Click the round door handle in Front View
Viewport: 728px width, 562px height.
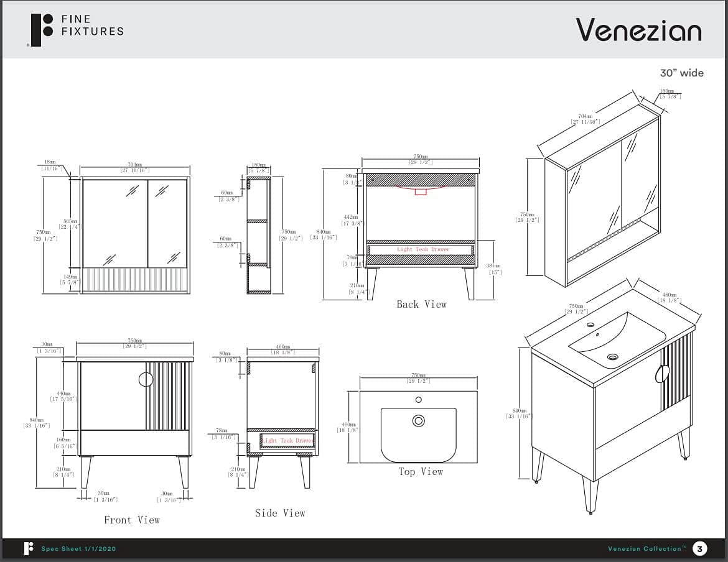pyautogui.click(x=146, y=379)
